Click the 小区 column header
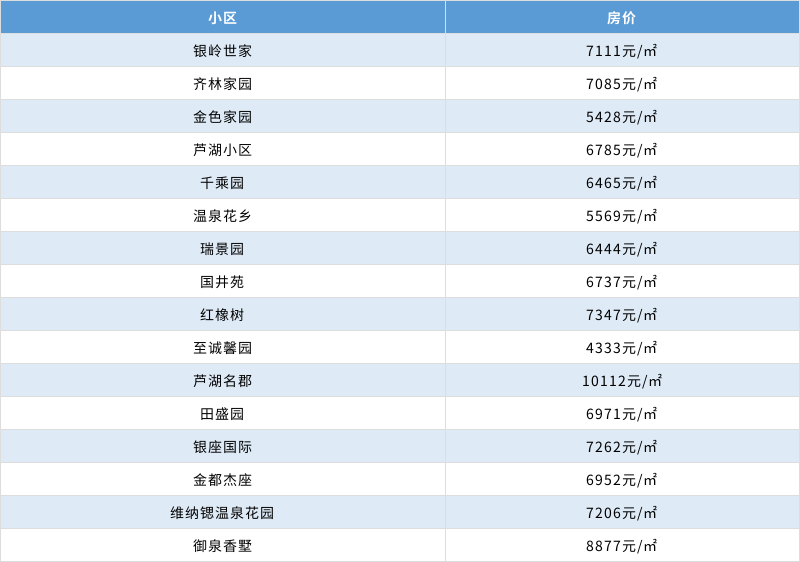The image size is (800, 562). (222, 17)
